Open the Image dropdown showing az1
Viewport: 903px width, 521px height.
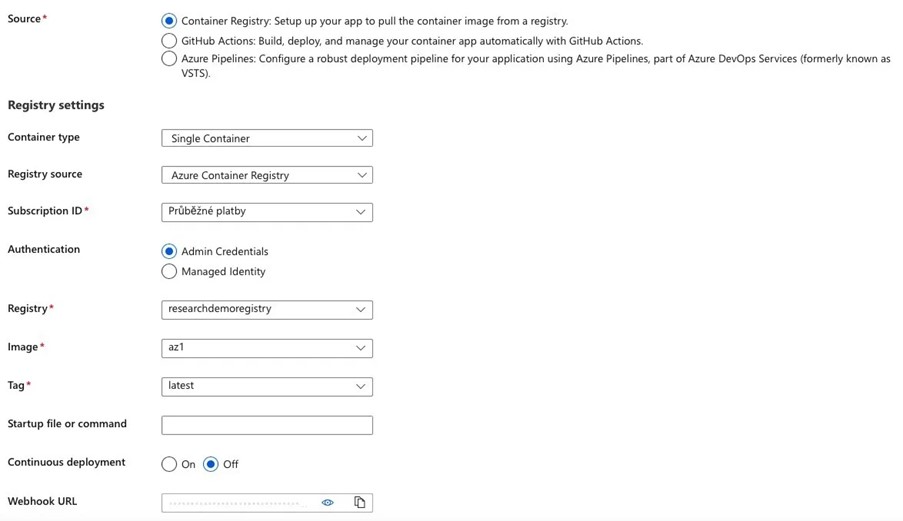[266, 348]
